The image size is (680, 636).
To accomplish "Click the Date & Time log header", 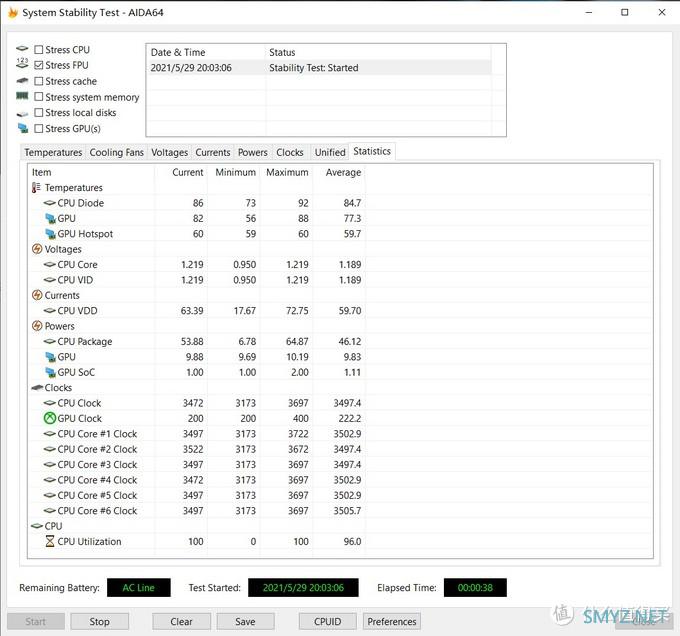I will click(x=206, y=52).
